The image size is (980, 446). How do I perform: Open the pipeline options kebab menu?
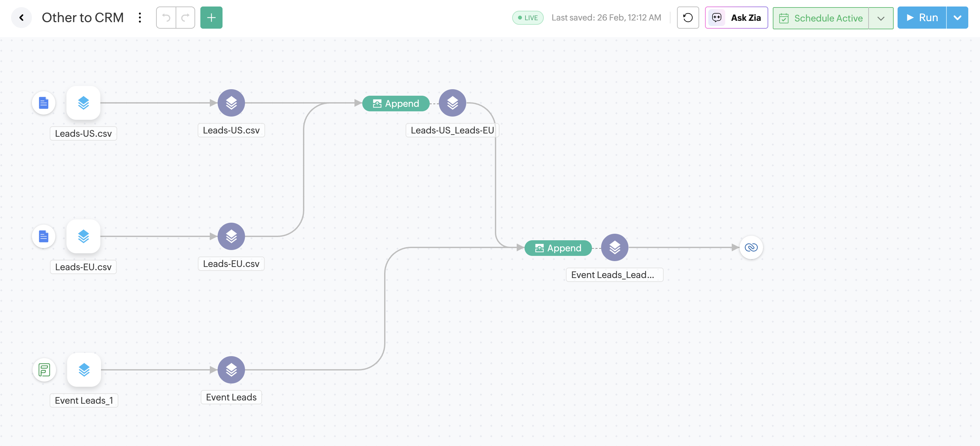[x=140, y=18]
